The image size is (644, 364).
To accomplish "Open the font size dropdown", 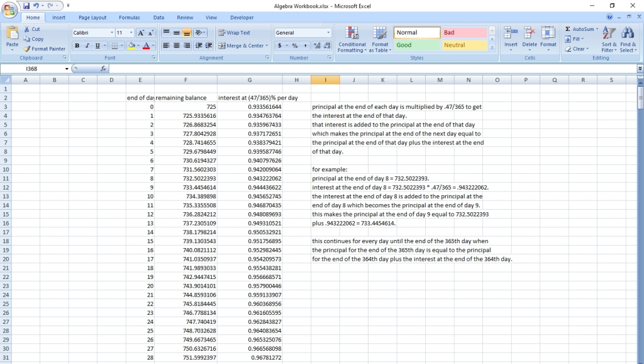I will (131, 33).
